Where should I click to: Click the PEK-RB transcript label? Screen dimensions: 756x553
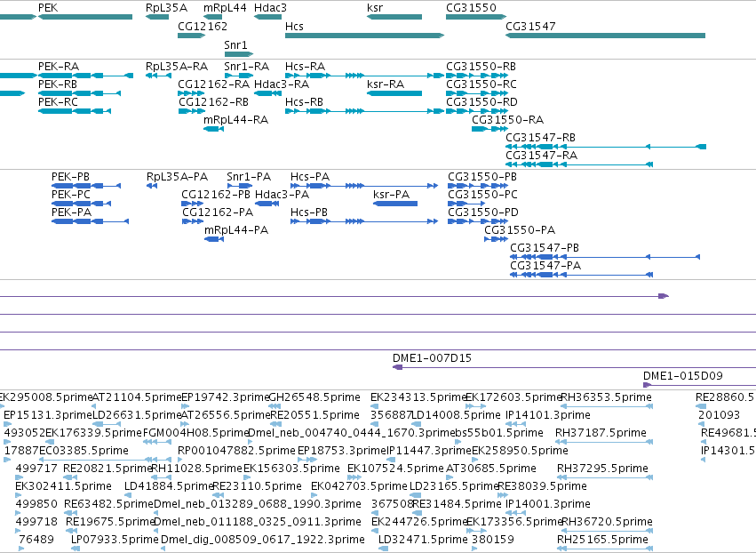pos(58,84)
